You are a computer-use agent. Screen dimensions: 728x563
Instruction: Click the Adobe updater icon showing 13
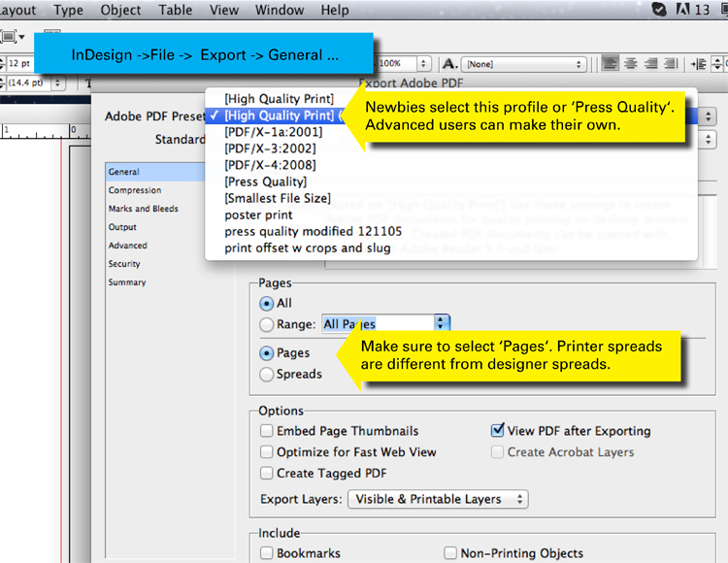tap(693, 10)
